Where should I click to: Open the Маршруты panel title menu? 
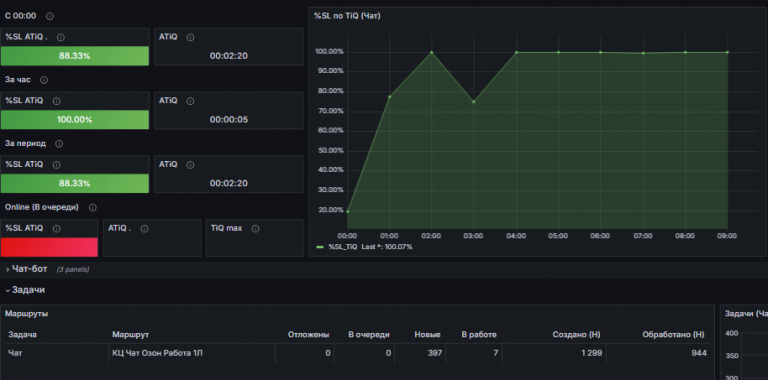point(26,313)
